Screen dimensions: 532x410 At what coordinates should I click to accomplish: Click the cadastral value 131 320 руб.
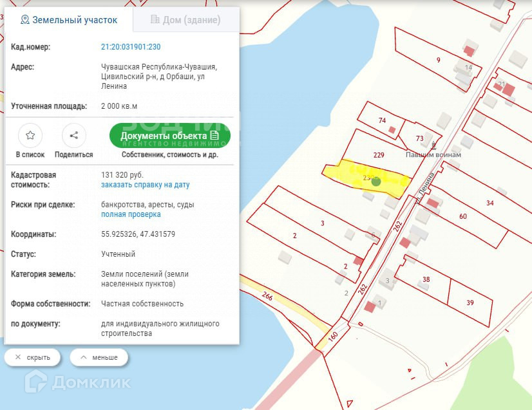122,175
